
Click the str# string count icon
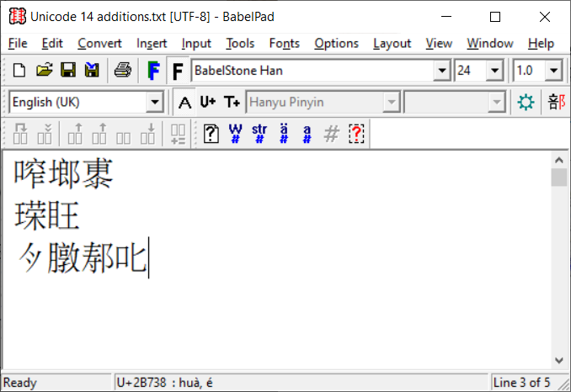(259, 134)
